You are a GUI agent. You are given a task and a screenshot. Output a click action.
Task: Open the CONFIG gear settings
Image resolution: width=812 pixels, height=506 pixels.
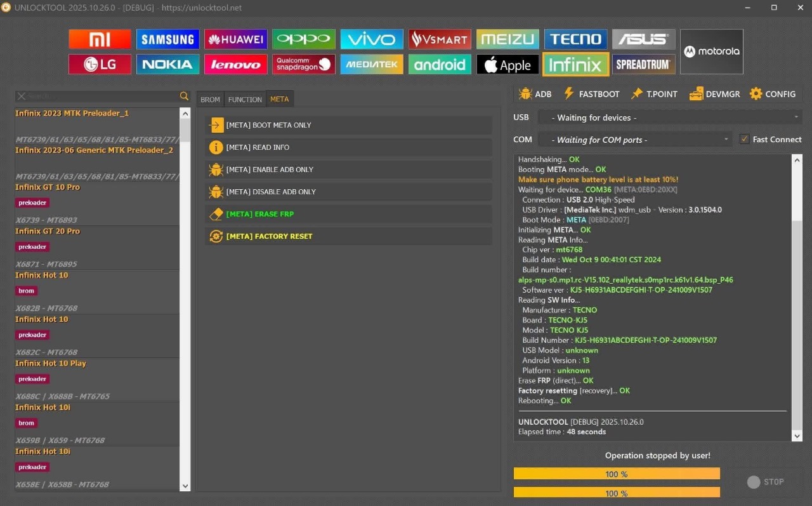pyautogui.click(x=772, y=94)
